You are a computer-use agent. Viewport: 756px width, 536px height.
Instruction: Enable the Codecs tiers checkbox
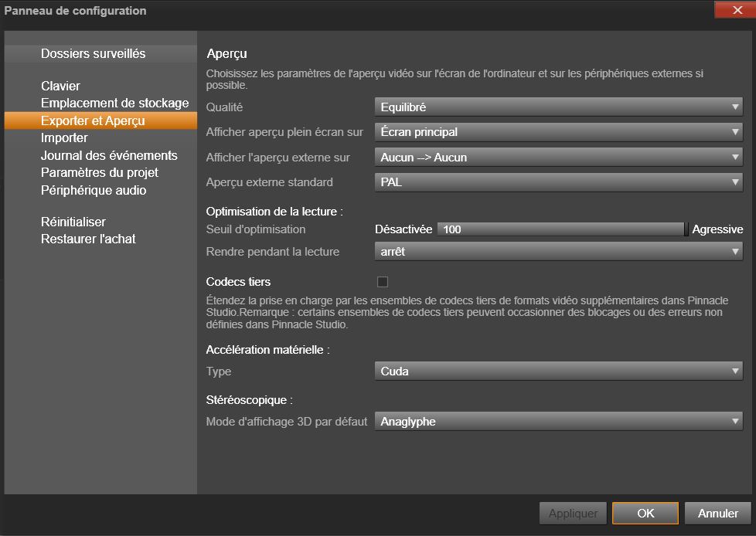[x=383, y=282]
